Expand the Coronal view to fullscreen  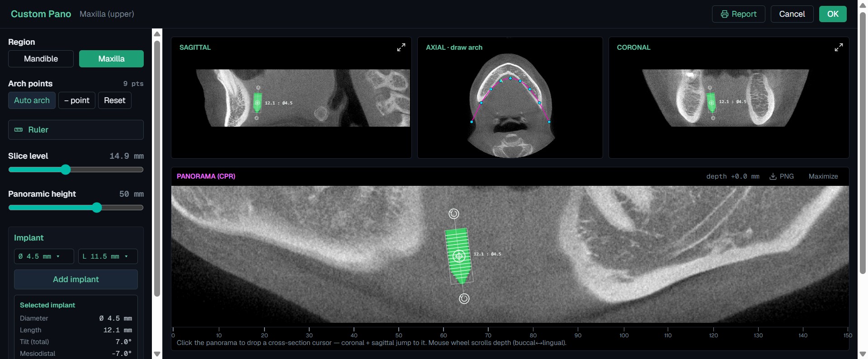point(839,47)
